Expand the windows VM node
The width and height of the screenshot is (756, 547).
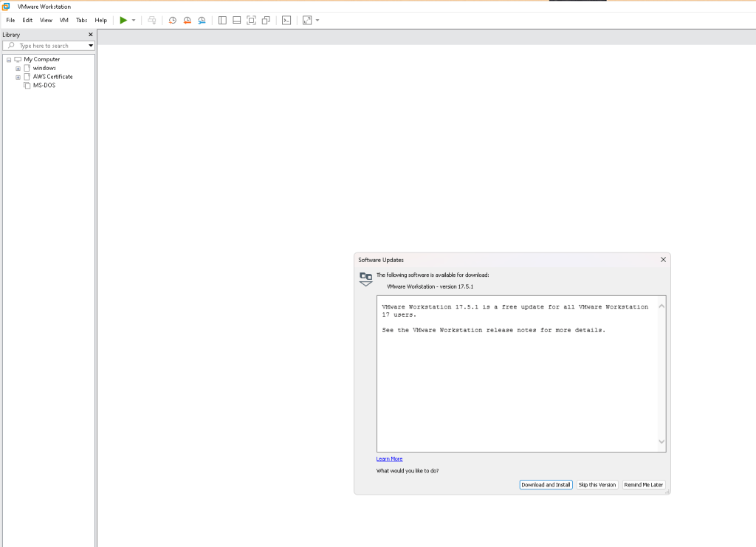pos(18,69)
